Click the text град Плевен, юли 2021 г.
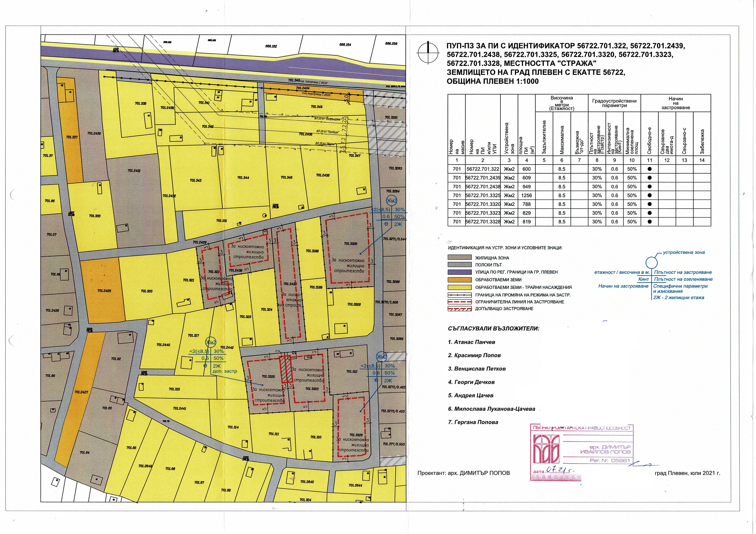 pos(688,473)
